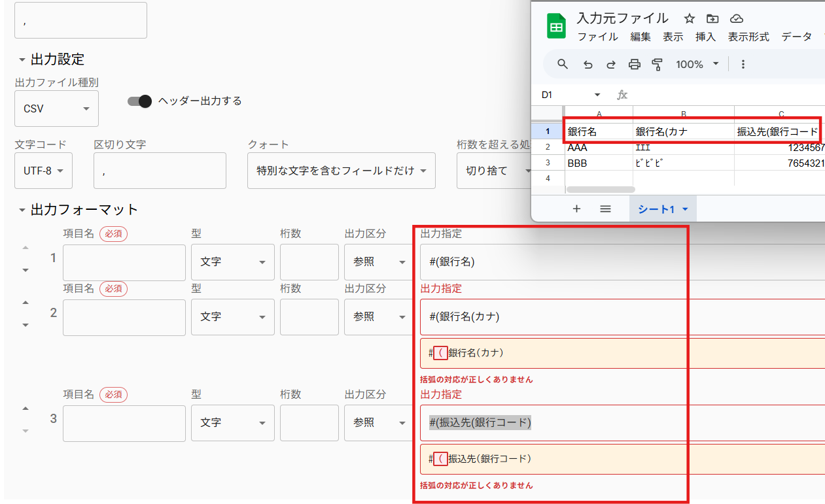Select cell BBB in spreadsheet

pyautogui.click(x=599, y=163)
